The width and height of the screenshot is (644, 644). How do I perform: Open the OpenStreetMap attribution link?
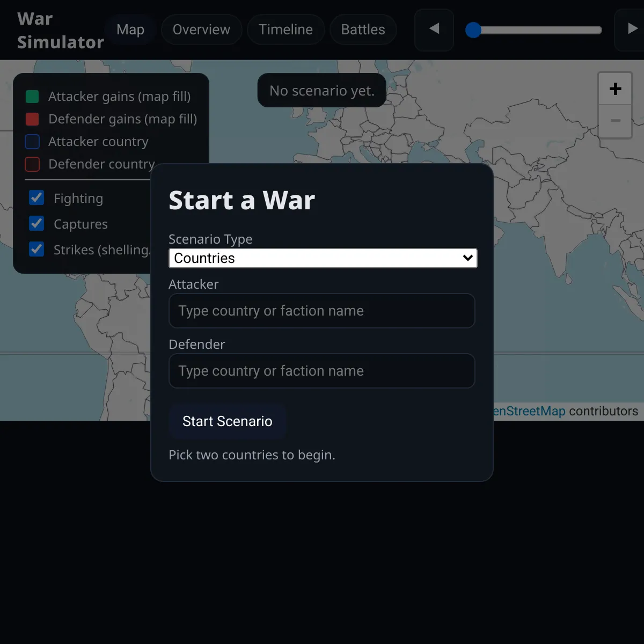point(529,411)
